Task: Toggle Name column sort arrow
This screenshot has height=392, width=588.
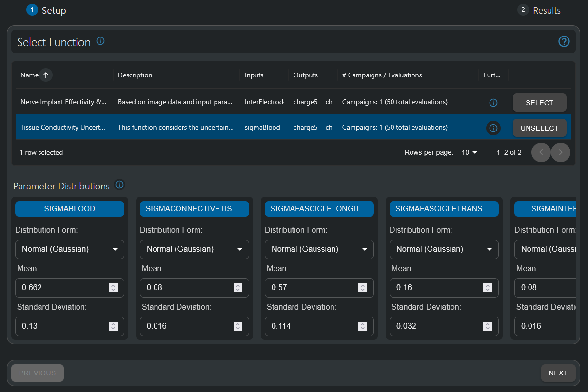Action: pyautogui.click(x=46, y=75)
